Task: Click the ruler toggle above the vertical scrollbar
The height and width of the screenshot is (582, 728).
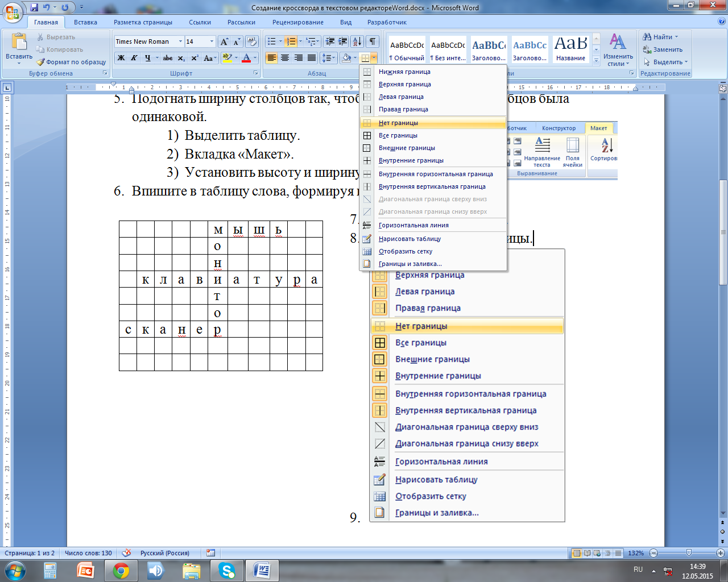Action: [723, 88]
